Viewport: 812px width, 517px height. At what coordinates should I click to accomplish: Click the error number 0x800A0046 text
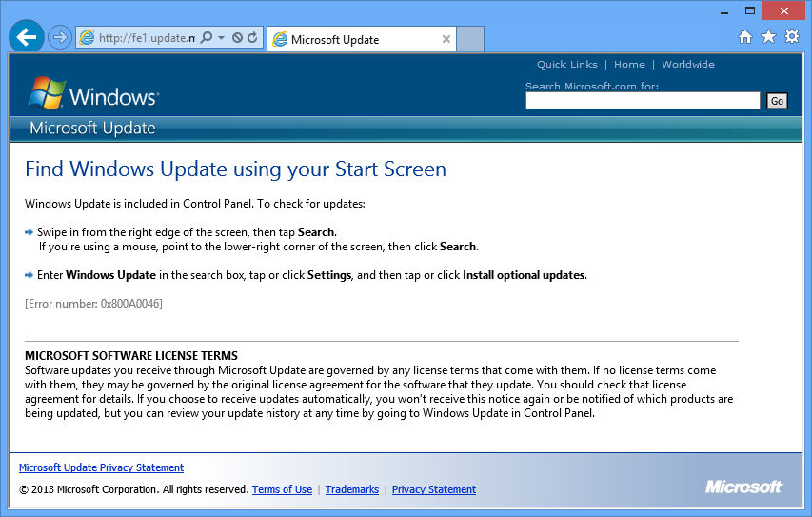[93, 304]
